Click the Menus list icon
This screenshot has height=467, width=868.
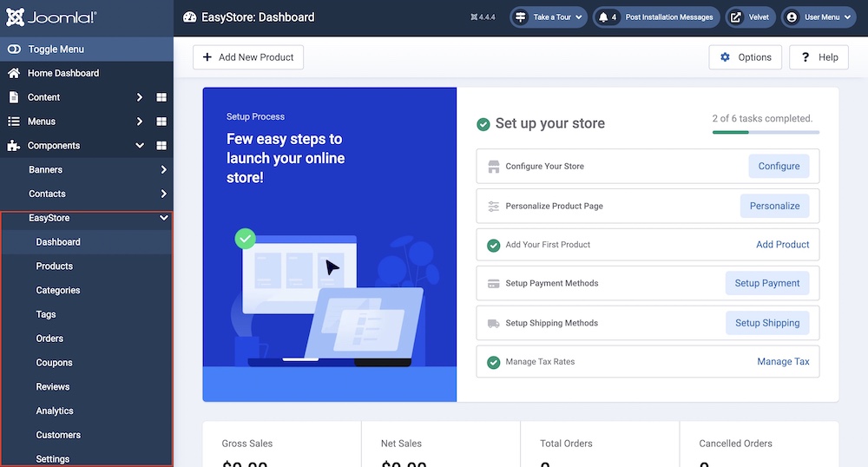click(x=14, y=122)
